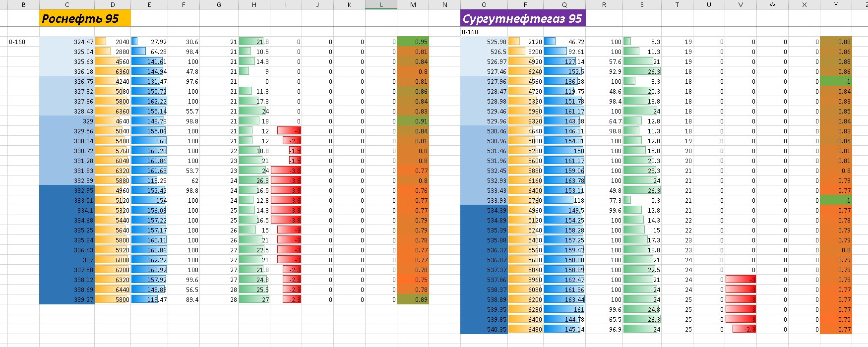Screen dimensions: 868x347
Task: Select the data bar cell 118.25
Action: [149, 180]
